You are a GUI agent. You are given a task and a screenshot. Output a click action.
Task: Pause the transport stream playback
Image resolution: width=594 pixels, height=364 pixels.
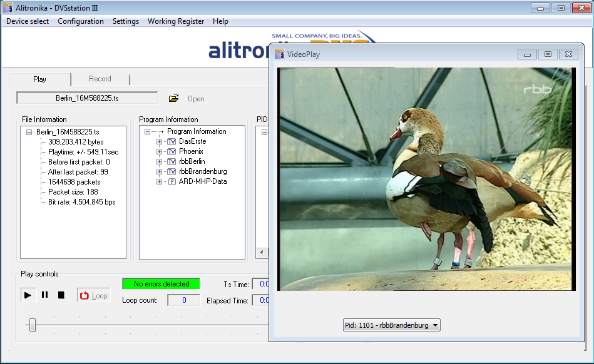[x=44, y=295]
